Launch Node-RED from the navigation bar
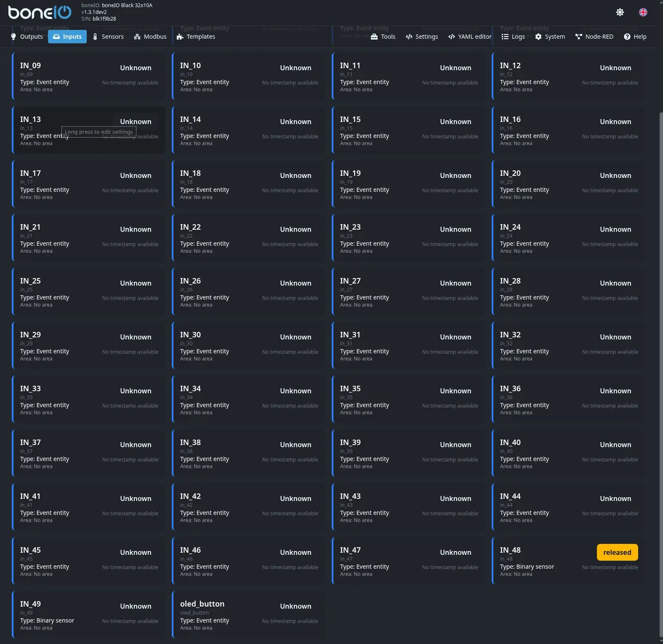The image size is (663, 644). pyautogui.click(x=594, y=37)
